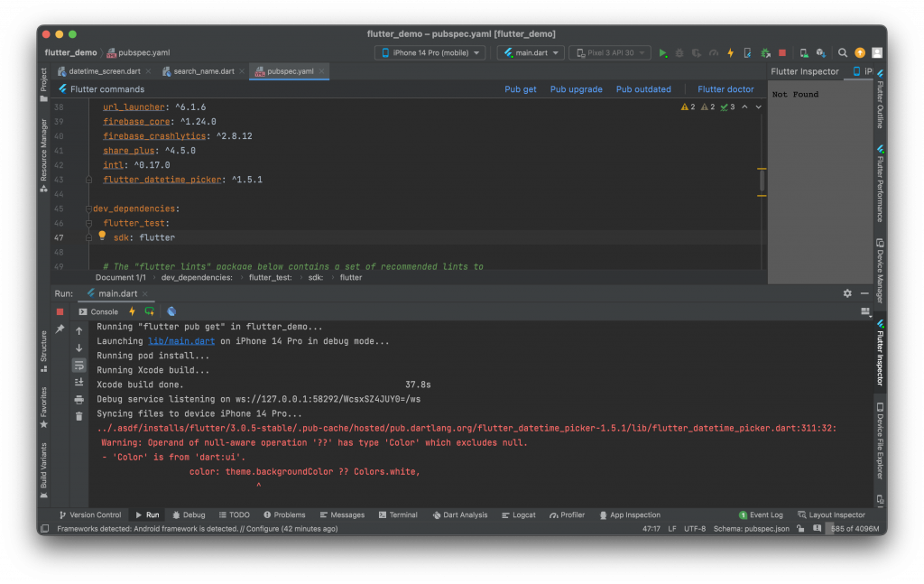Open Logcat tool window
The height and width of the screenshot is (584, 924).
pos(518,515)
